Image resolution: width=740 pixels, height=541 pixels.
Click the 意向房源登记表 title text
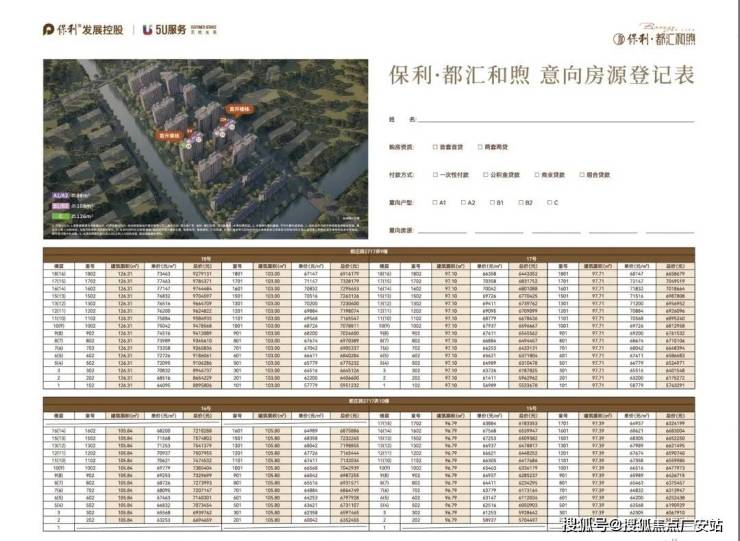click(618, 76)
